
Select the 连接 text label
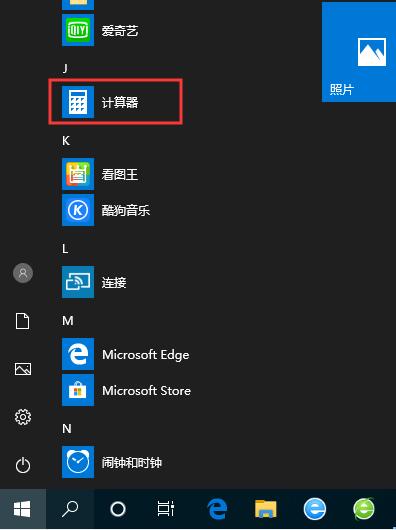[x=114, y=282]
